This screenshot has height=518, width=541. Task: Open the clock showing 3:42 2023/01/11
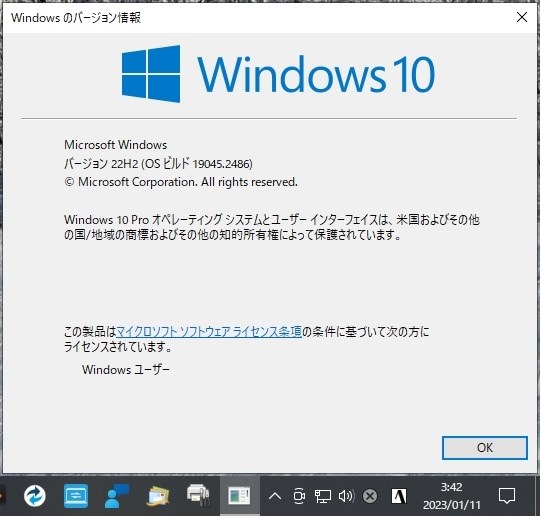click(x=451, y=496)
